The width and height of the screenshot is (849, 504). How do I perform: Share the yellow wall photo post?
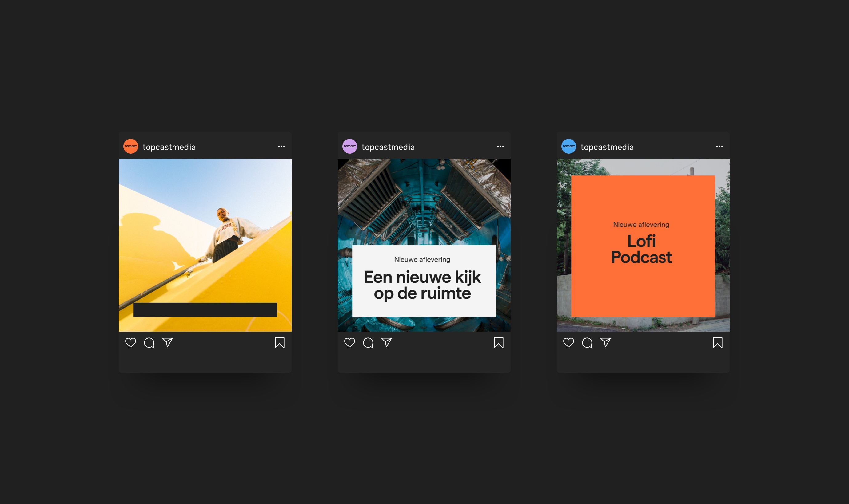(x=168, y=342)
